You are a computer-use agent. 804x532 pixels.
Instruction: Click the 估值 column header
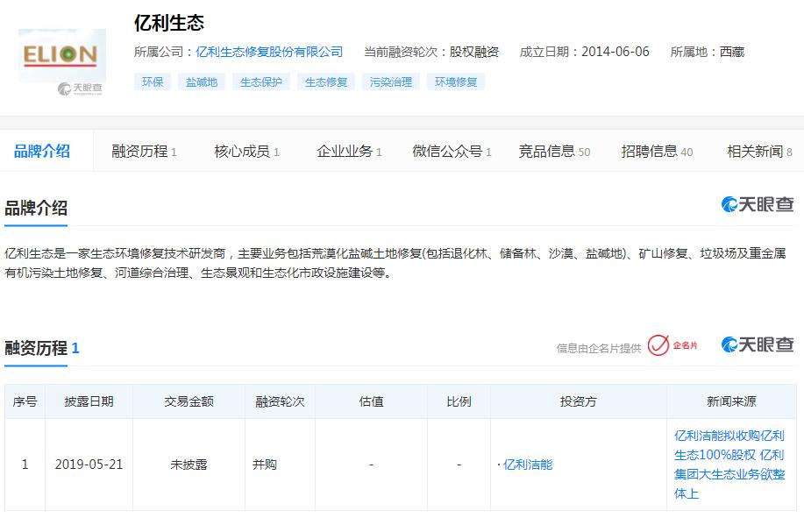pos(371,401)
